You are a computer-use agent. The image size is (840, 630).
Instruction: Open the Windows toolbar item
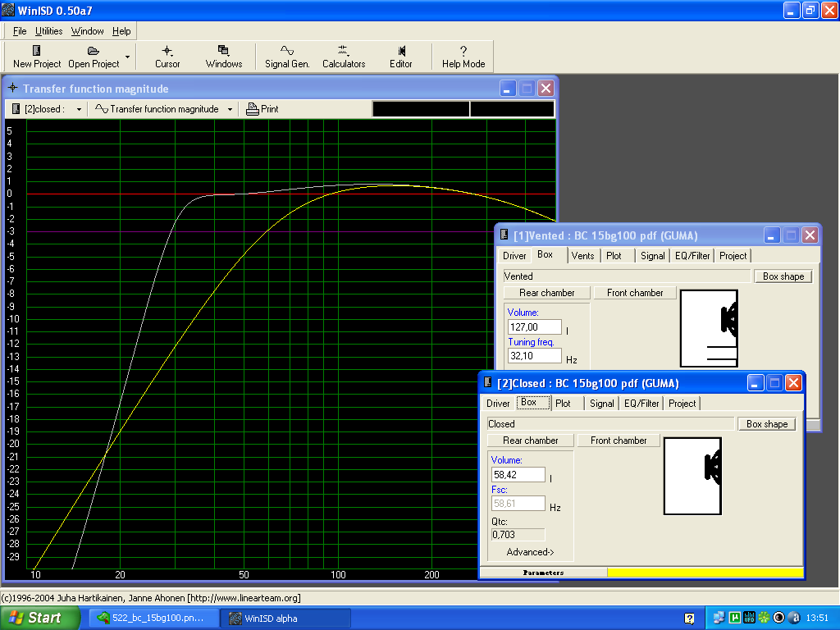(x=224, y=57)
